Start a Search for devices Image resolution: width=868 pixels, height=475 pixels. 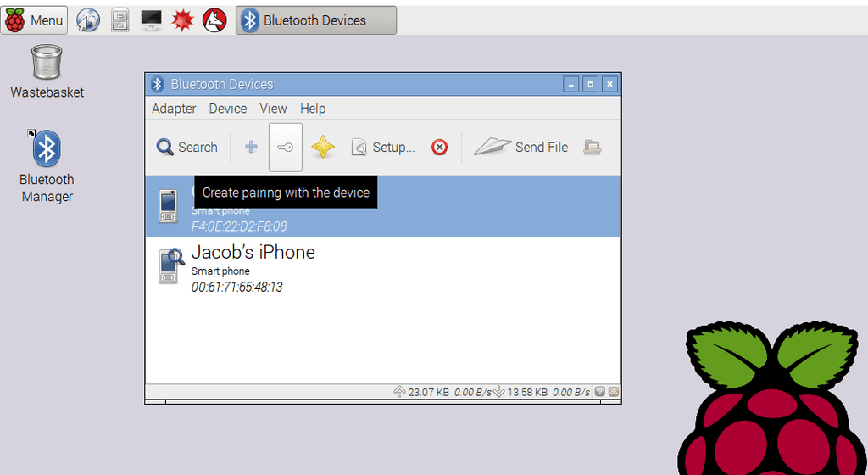point(187,148)
